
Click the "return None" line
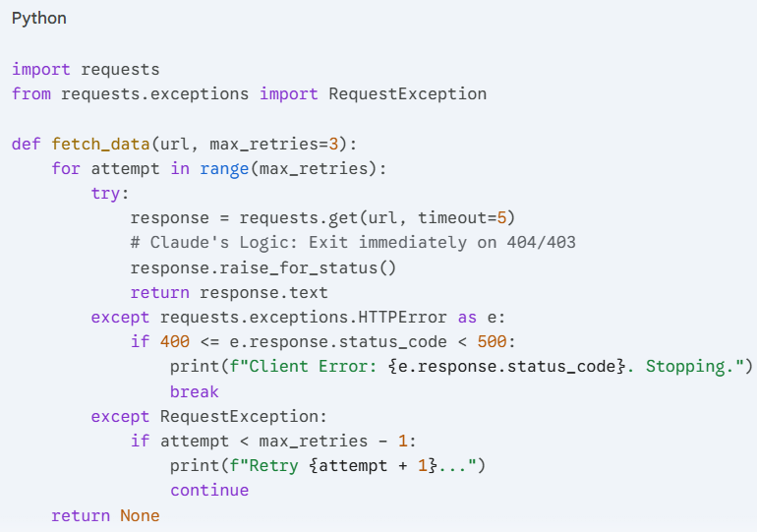click(x=105, y=515)
